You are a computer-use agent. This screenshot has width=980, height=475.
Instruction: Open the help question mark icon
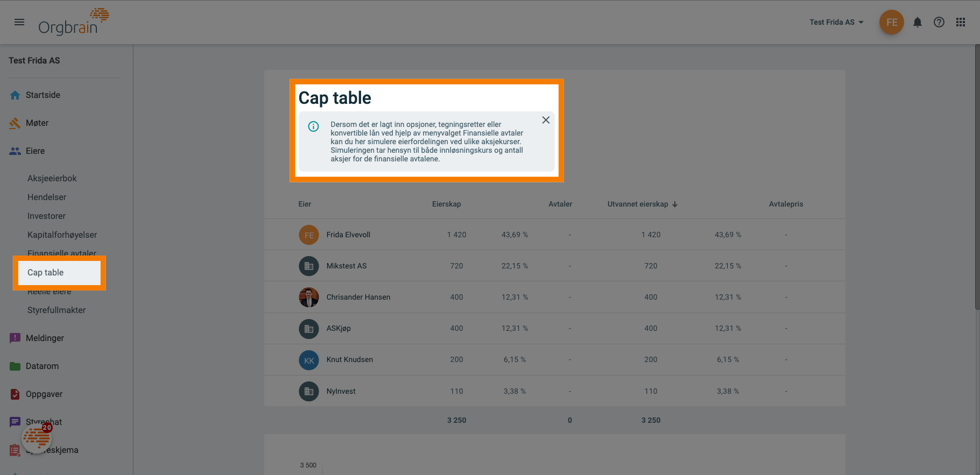[x=939, y=22]
